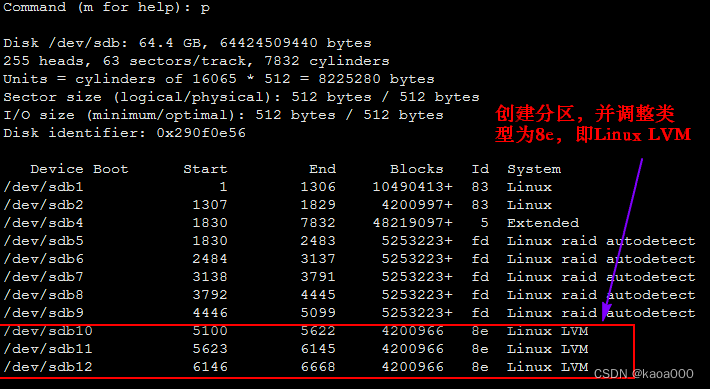Select the /dev/sdb1 device name
The image size is (710, 389).
43,187
